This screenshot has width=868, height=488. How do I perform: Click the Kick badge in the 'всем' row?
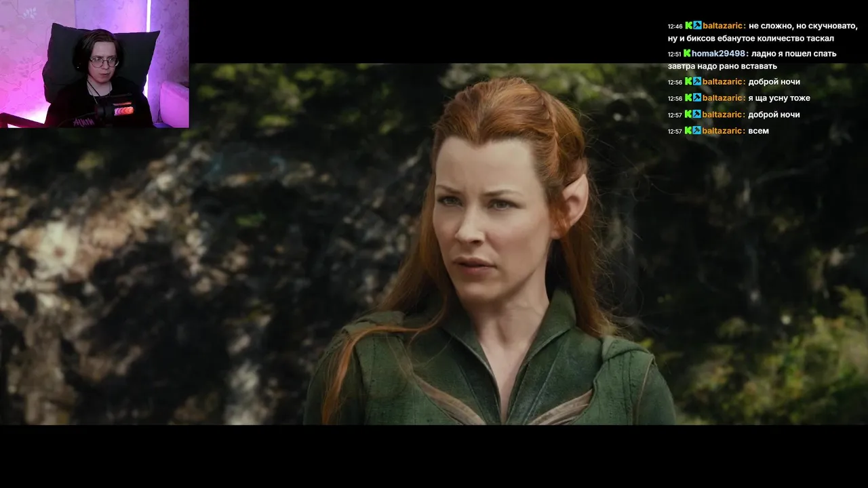(x=689, y=131)
